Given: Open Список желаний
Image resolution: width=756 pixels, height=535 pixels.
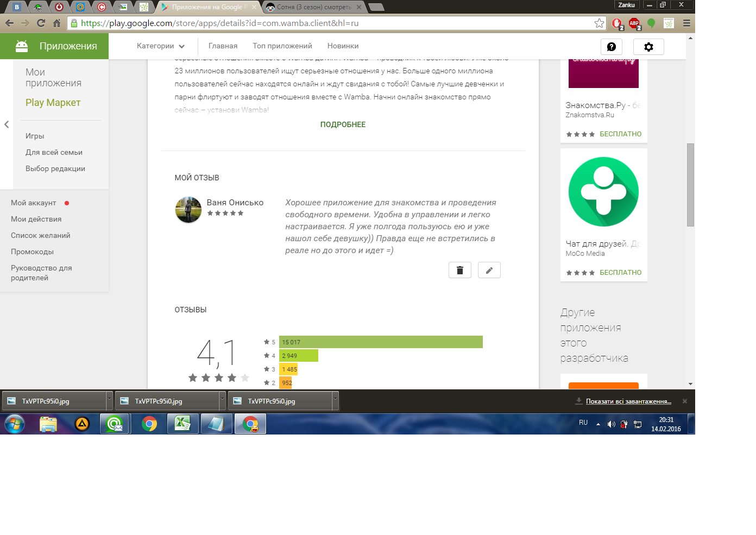Looking at the screenshot, I should point(41,236).
